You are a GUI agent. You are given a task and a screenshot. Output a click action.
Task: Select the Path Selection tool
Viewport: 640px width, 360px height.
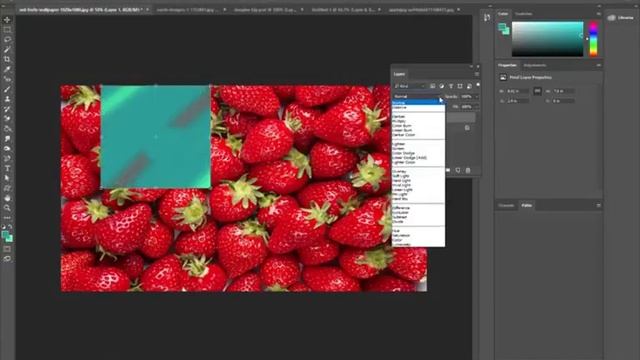click(7, 178)
